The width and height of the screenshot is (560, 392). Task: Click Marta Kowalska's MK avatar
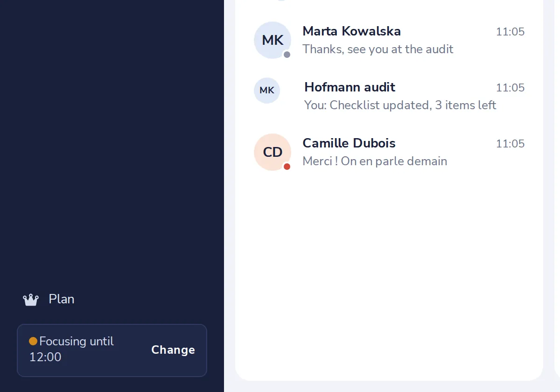pos(273,40)
